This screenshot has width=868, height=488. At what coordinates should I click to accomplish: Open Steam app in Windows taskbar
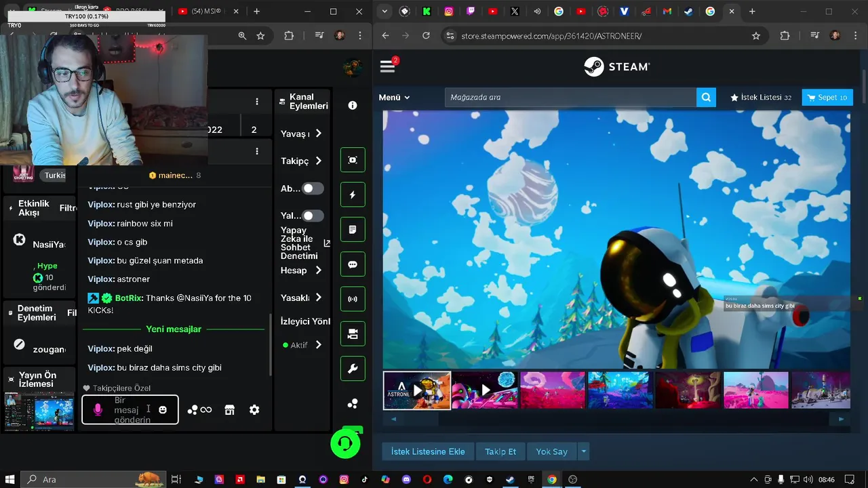tap(510, 479)
